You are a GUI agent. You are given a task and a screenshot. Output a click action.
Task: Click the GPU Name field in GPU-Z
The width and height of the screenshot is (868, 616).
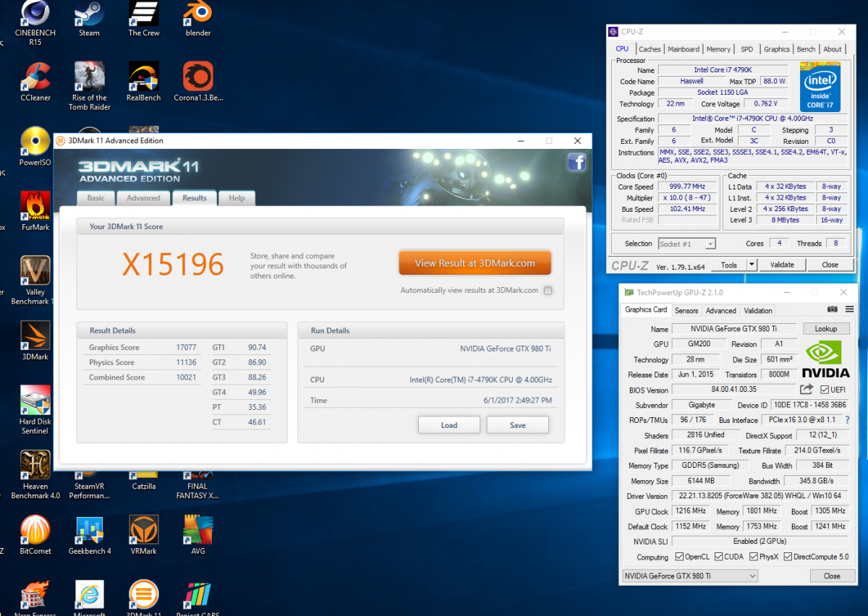[734, 329]
